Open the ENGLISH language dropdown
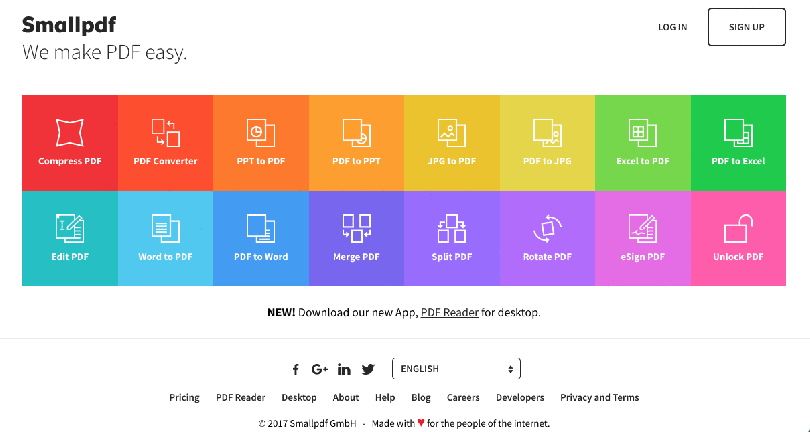Image resolution: width=810 pixels, height=432 pixels. pyautogui.click(x=457, y=369)
